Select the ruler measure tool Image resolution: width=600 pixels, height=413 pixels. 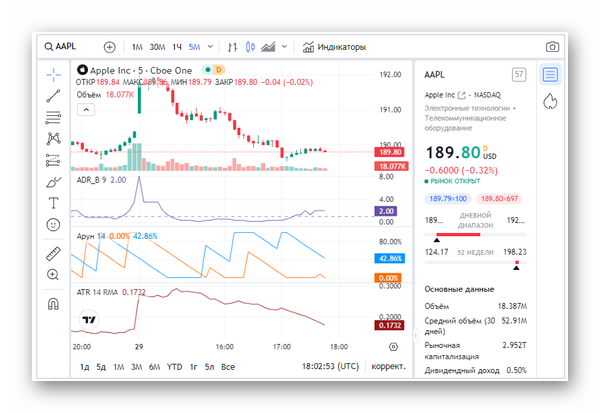(53, 253)
